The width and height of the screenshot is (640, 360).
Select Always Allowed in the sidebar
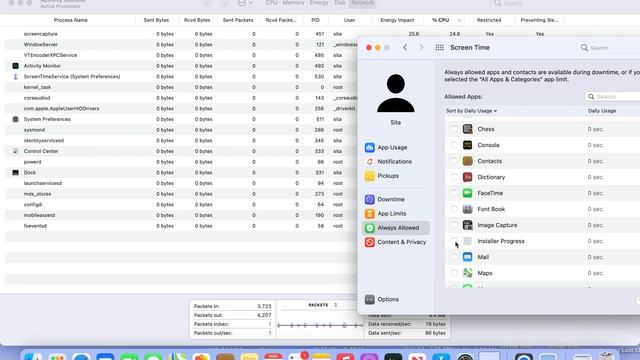pos(396,228)
